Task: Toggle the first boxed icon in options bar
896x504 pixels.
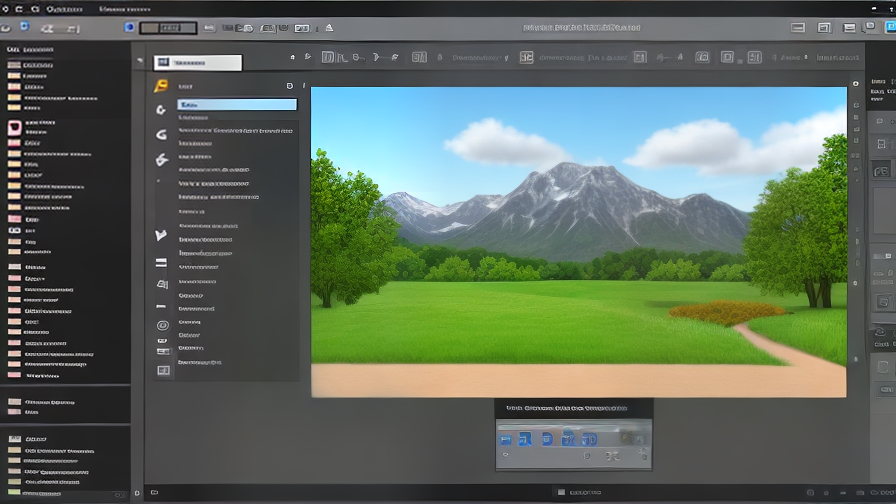Action: [x=327, y=58]
